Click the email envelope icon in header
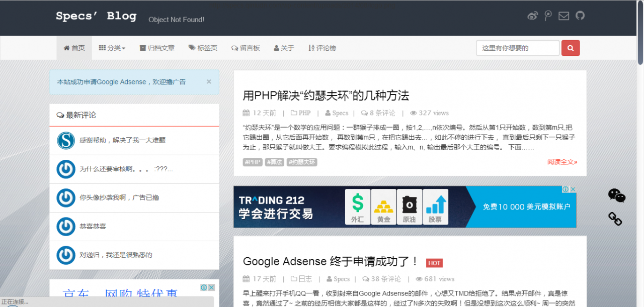This screenshot has height=307, width=644. [563, 16]
